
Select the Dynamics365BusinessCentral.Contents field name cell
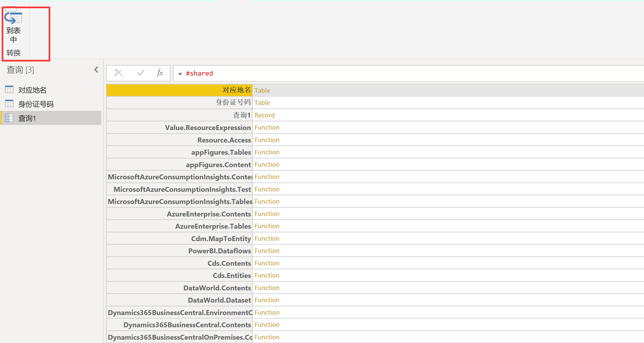coord(180,325)
